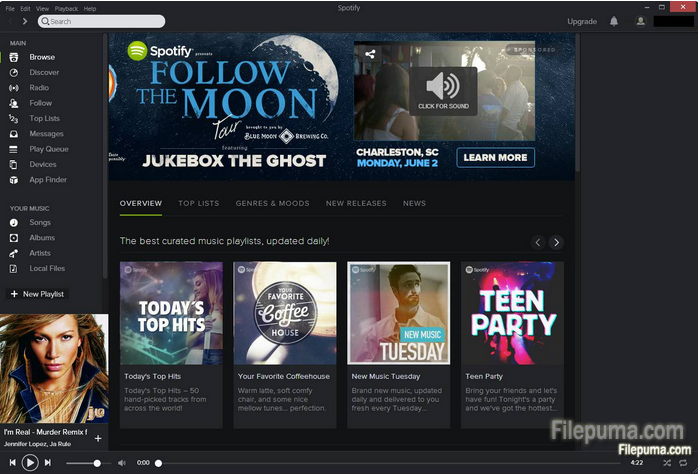Go to the previous track
This screenshot has width=698, height=475.
point(12,463)
